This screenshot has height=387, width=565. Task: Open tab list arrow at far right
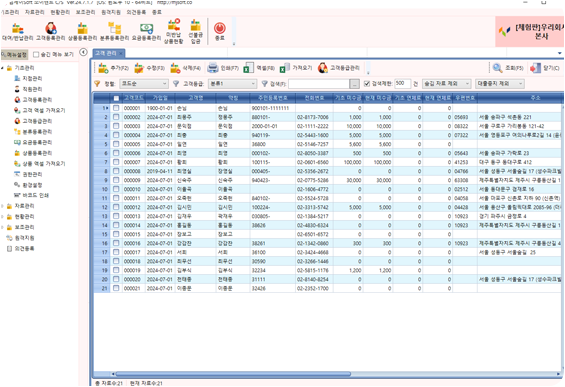[560, 53]
